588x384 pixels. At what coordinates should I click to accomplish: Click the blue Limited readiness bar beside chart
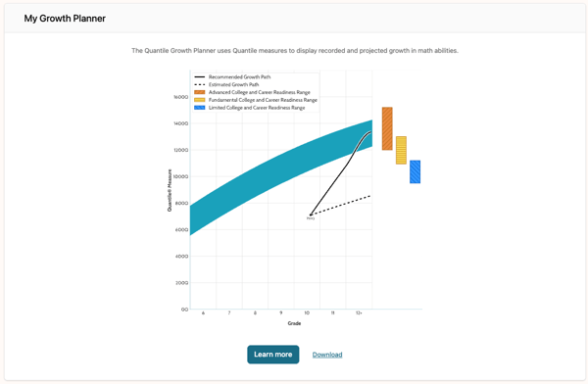click(x=416, y=171)
